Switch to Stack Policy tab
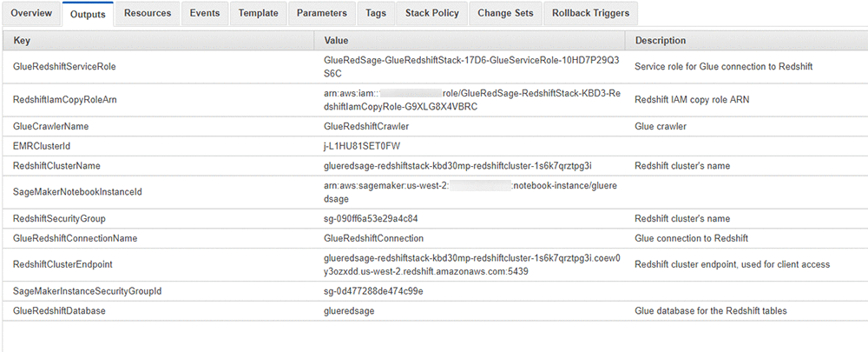Viewport: 868px width, 352px height. click(431, 13)
